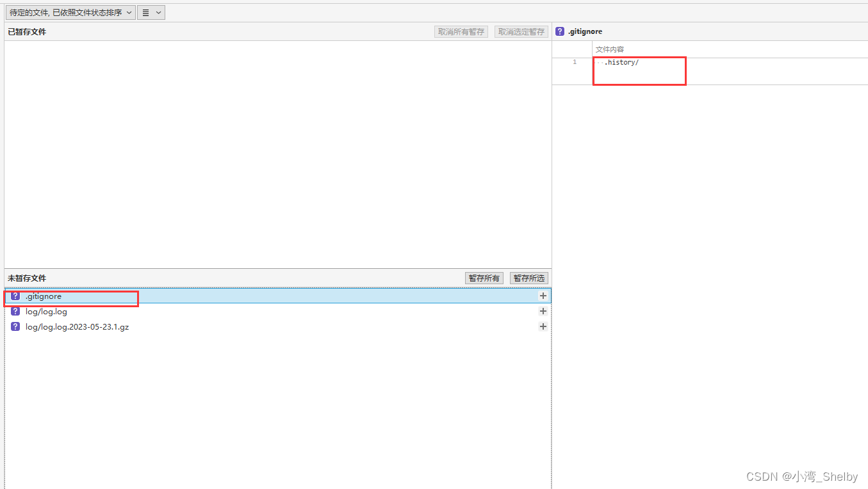This screenshot has width=868, height=489.
Task: Click the status icon beside log/log.log.2023-05-23.1.gz
Action: click(15, 326)
